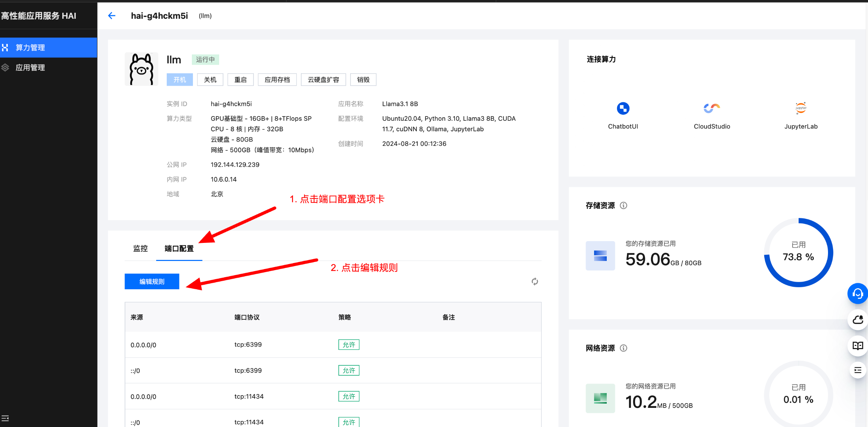Switch to 监控 tab
The width and height of the screenshot is (868, 427).
point(140,249)
